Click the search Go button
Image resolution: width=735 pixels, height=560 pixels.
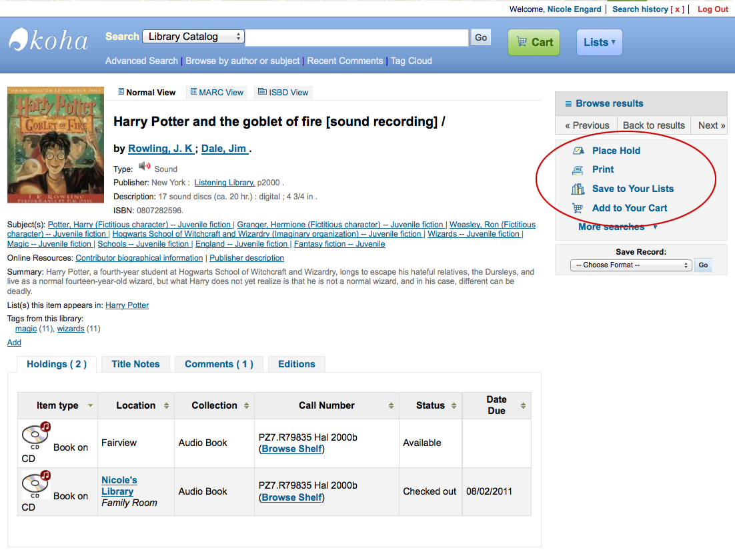coord(481,37)
